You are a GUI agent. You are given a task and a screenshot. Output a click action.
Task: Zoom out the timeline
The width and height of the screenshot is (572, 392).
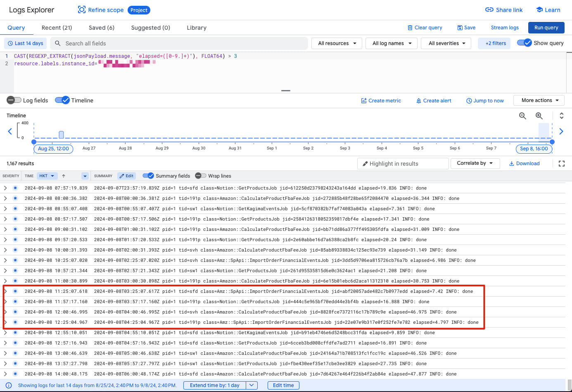pyautogui.click(x=522, y=116)
